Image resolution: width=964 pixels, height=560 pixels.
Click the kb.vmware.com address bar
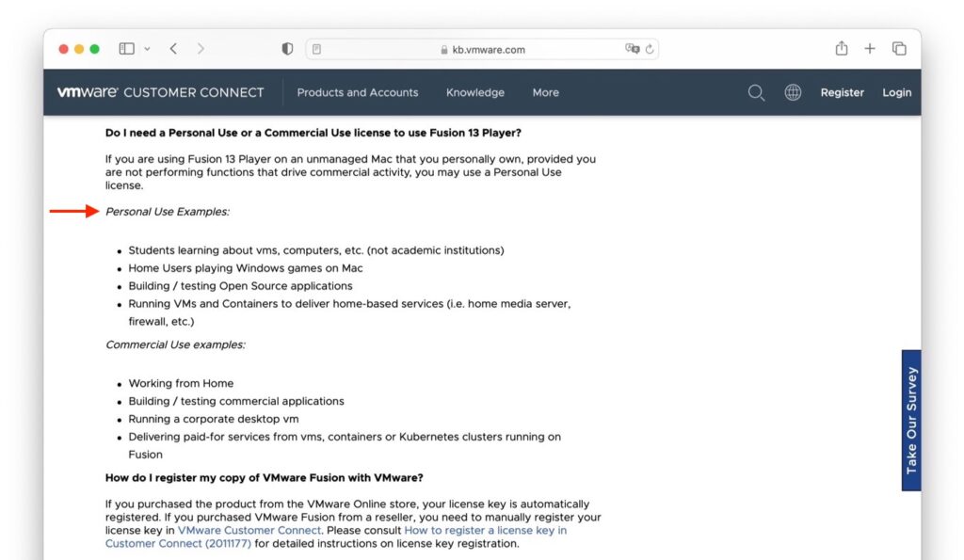pyautogui.click(x=483, y=49)
